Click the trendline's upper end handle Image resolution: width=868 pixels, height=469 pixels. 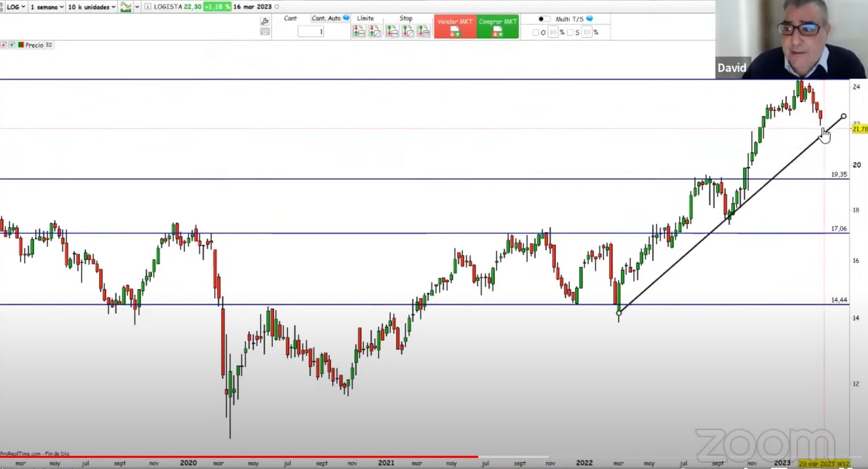(x=844, y=116)
